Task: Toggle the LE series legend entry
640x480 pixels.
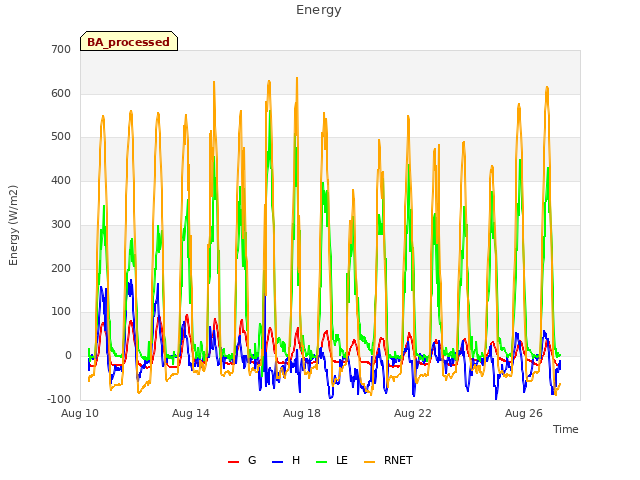Action: 332,460
